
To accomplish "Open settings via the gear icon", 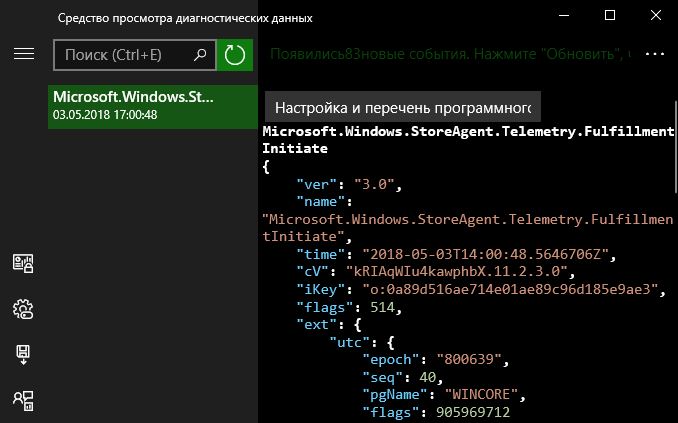I will pos(23,309).
